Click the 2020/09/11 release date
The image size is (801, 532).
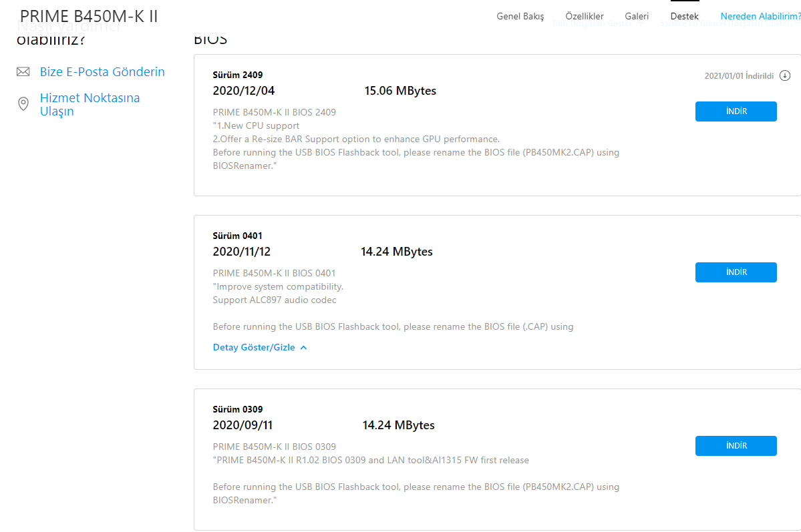pyautogui.click(x=243, y=425)
